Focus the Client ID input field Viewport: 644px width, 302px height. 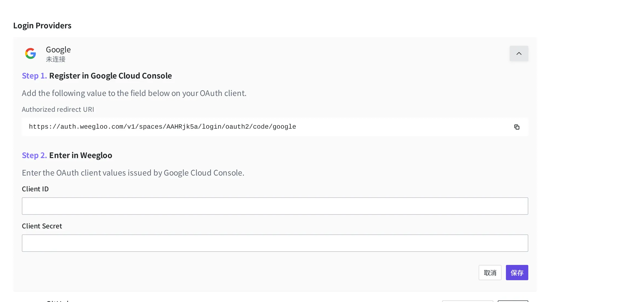[275, 206]
